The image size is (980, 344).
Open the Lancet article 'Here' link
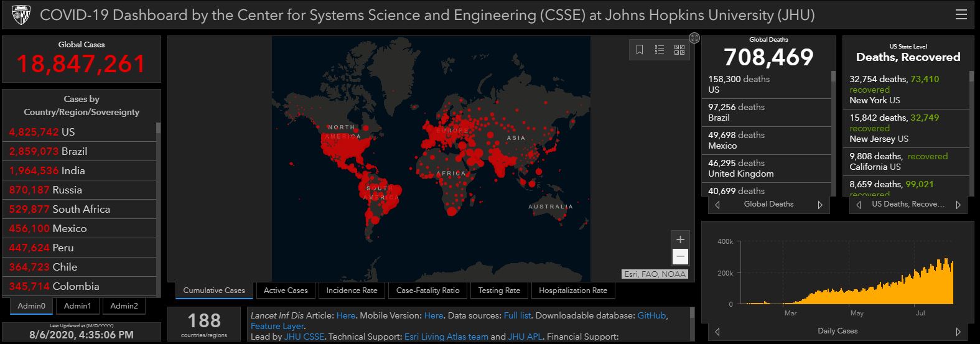(x=346, y=316)
